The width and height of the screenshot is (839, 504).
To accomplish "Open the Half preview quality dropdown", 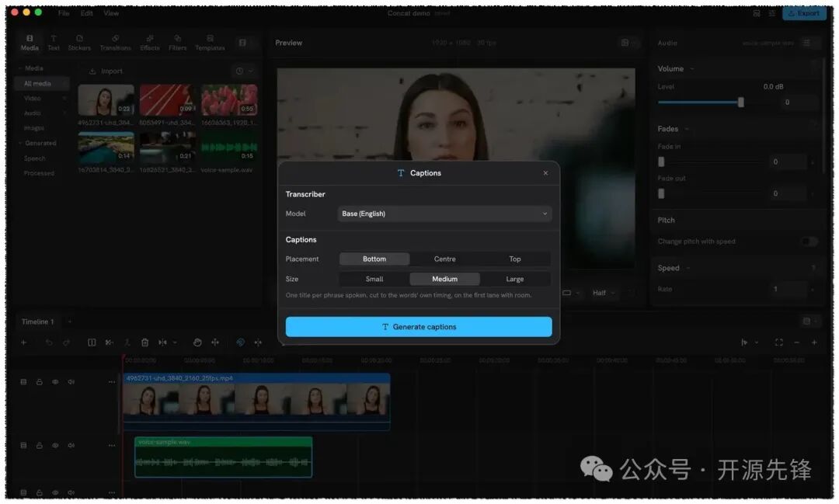I will [x=603, y=293].
